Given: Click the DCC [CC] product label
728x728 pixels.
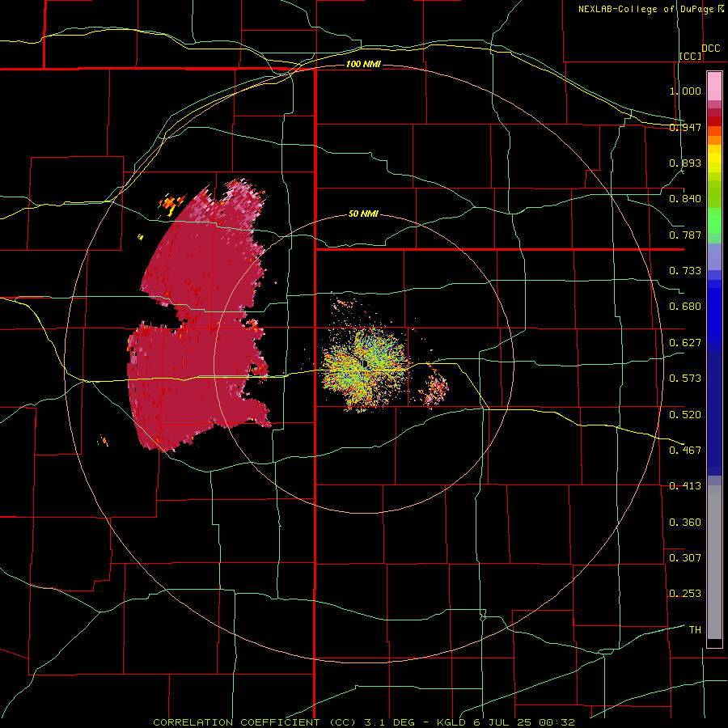Looking at the screenshot, I should (699, 52).
